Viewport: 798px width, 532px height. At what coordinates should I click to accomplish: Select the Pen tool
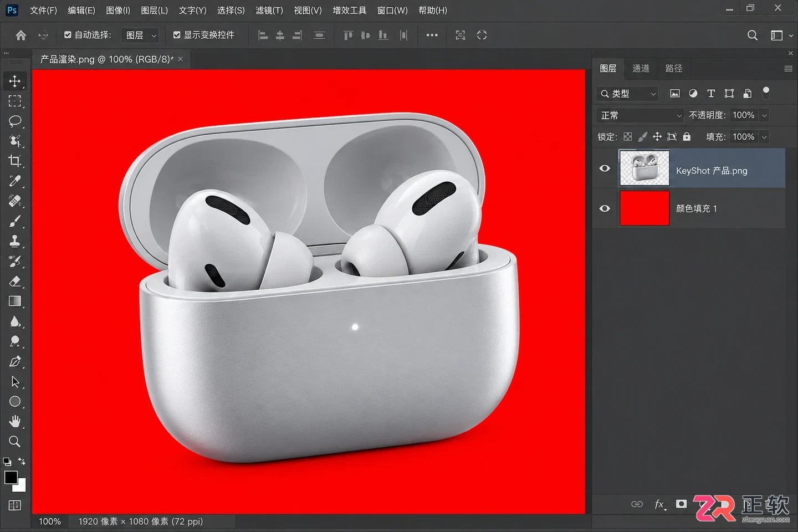pyautogui.click(x=15, y=361)
